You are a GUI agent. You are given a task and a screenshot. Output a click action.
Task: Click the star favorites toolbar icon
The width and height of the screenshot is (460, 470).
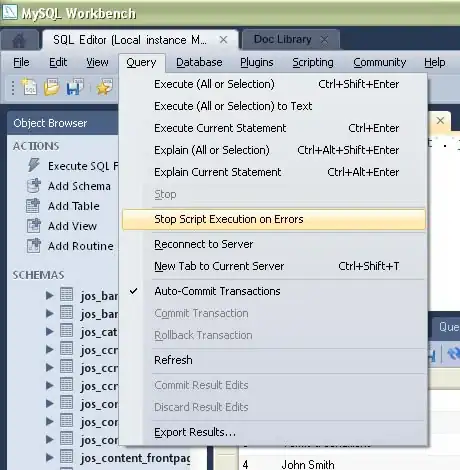(x=105, y=87)
